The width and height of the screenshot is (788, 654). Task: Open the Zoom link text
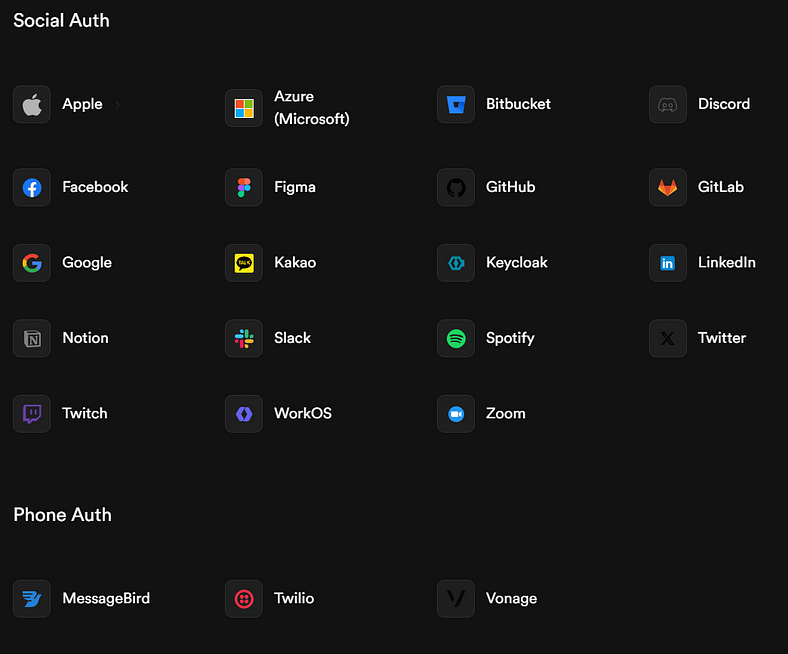506,413
